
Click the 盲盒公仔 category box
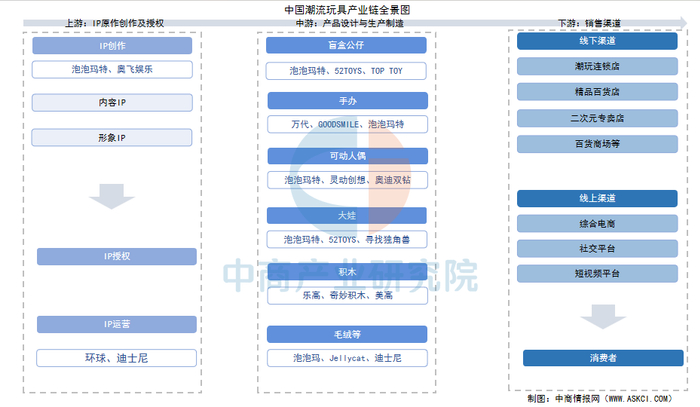(346, 45)
